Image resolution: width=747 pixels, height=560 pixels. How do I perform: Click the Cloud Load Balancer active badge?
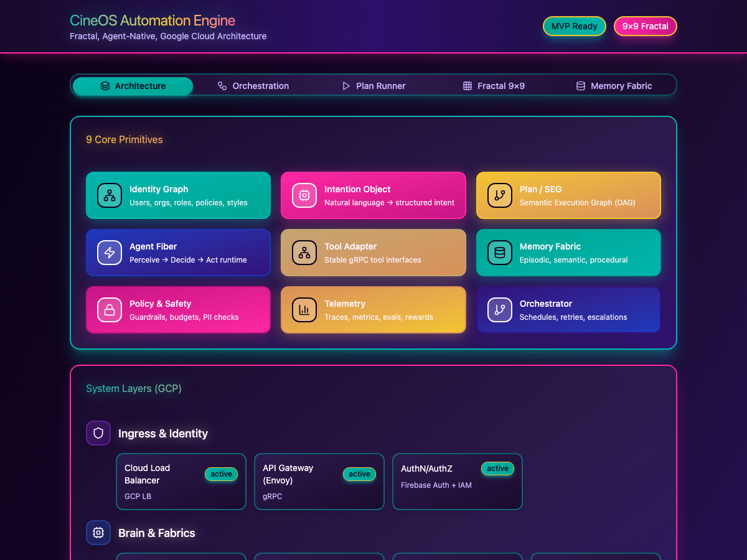221,474
